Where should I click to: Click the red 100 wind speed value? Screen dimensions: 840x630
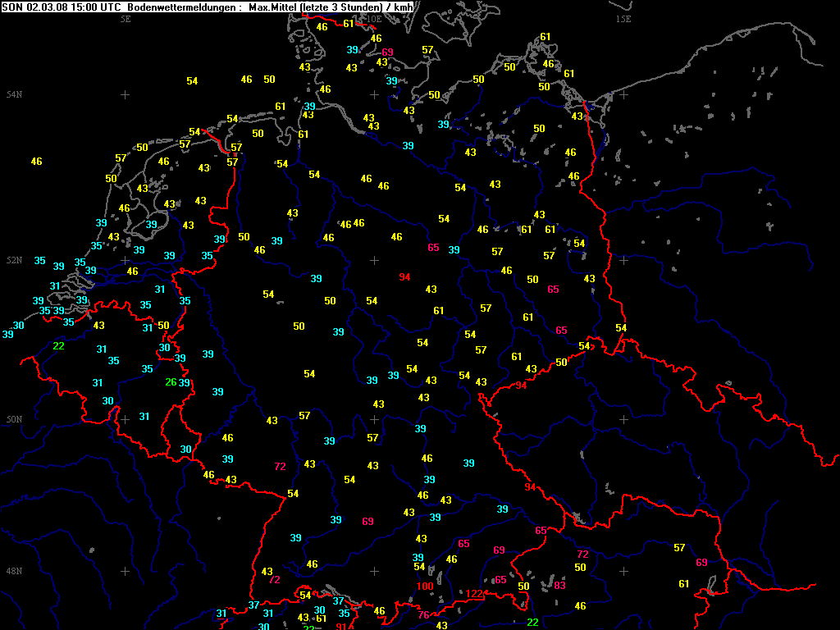click(x=425, y=587)
